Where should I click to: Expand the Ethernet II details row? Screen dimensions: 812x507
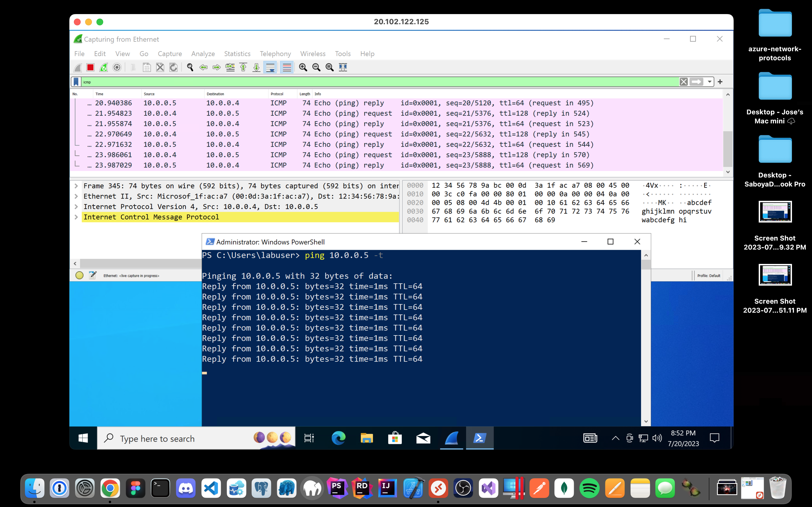(x=76, y=196)
